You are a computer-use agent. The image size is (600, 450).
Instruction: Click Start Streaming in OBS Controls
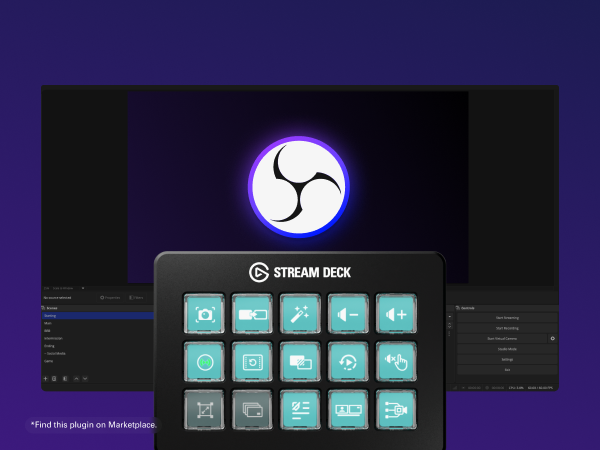507,318
